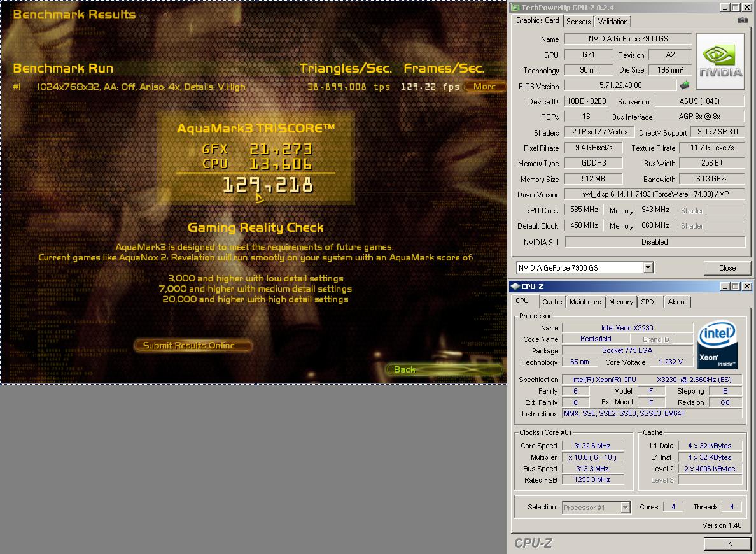Click the total AquaMark score 129,218
Viewport: 756px width, 554px height.
[268, 185]
